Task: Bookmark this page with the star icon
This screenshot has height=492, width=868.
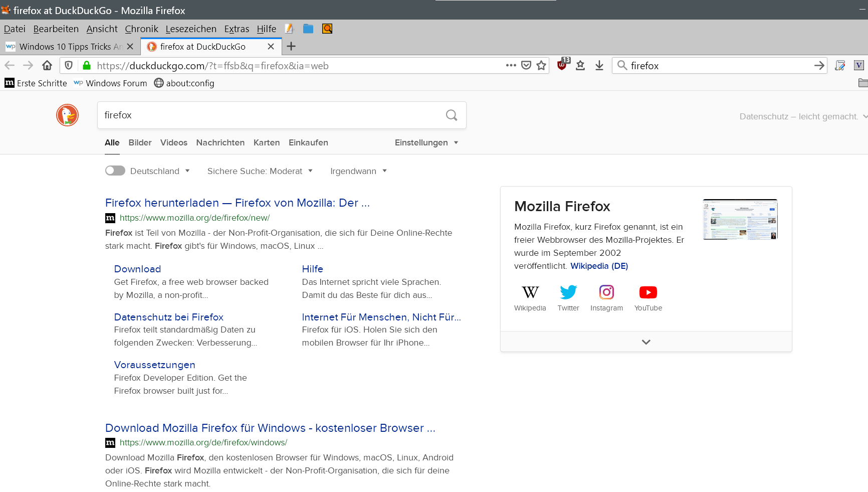Action: (x=541, y=66)
